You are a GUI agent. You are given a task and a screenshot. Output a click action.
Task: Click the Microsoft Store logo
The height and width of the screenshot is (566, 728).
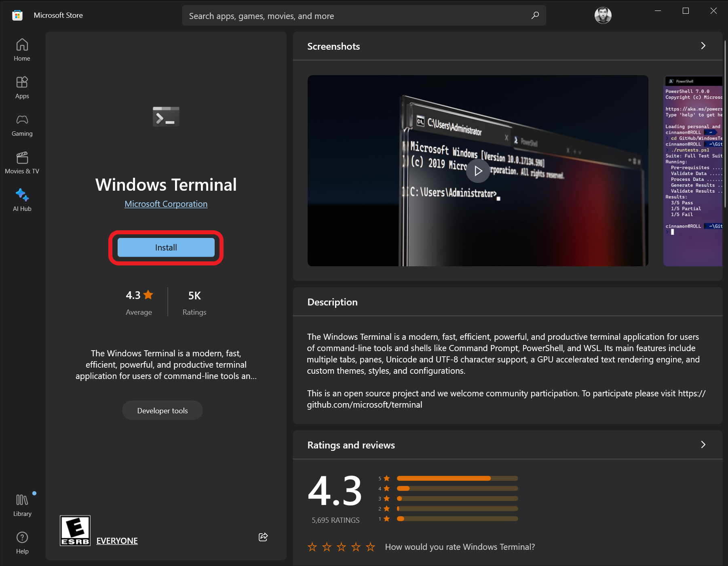tap(17, 15)
